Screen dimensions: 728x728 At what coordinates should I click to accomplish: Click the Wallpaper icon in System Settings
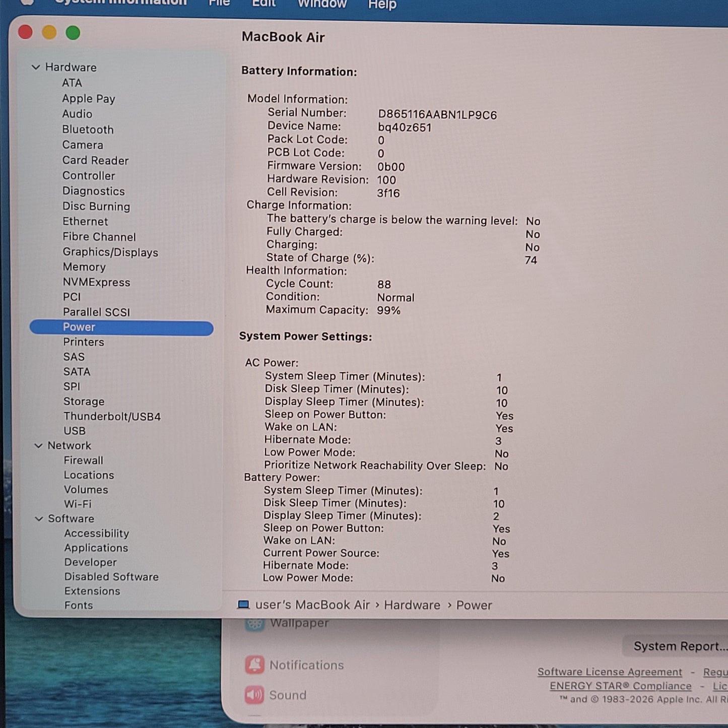[x=254, y=624]
